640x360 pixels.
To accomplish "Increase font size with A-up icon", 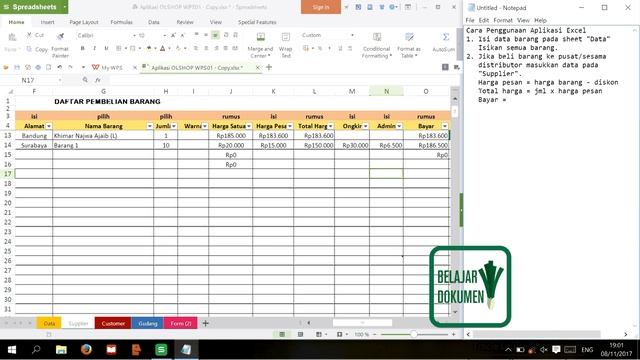I will pos(173,36).
